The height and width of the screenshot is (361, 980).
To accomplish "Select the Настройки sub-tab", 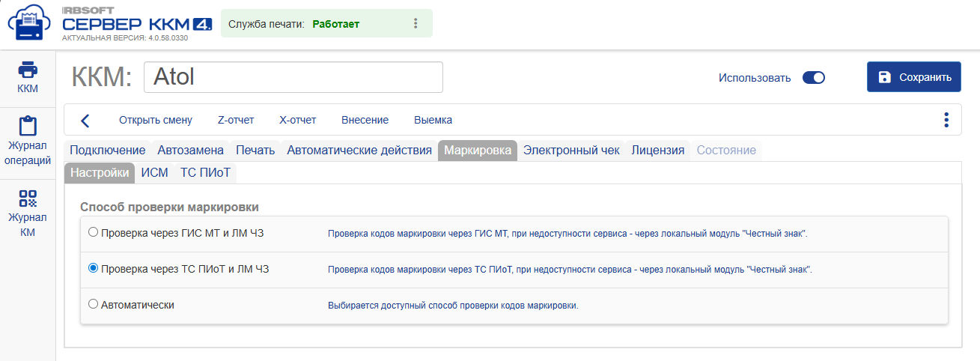I will [100, 173].
